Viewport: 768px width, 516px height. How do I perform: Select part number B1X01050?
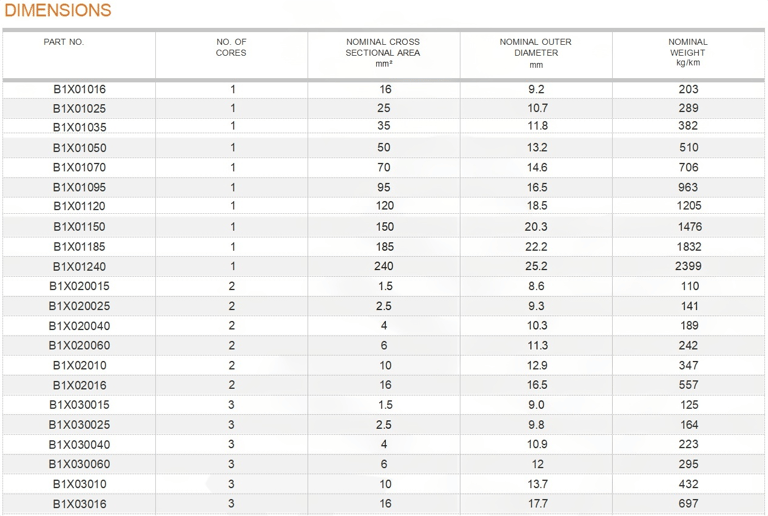pyautogui.click(x=79, y=148)
